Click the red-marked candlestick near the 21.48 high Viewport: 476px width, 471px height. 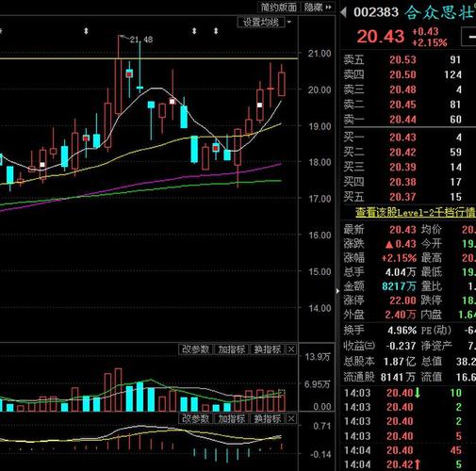tap(129, 74)
